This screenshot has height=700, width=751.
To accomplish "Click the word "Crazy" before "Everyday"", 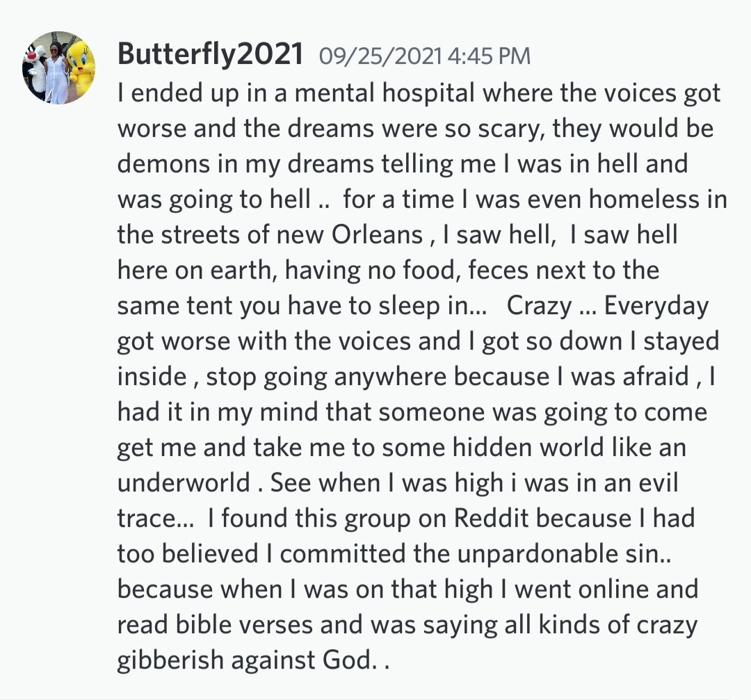I will [x=539, y=306].
